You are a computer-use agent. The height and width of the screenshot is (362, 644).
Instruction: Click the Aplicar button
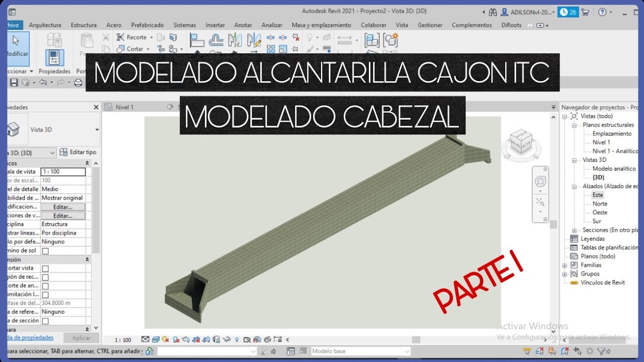82,338
